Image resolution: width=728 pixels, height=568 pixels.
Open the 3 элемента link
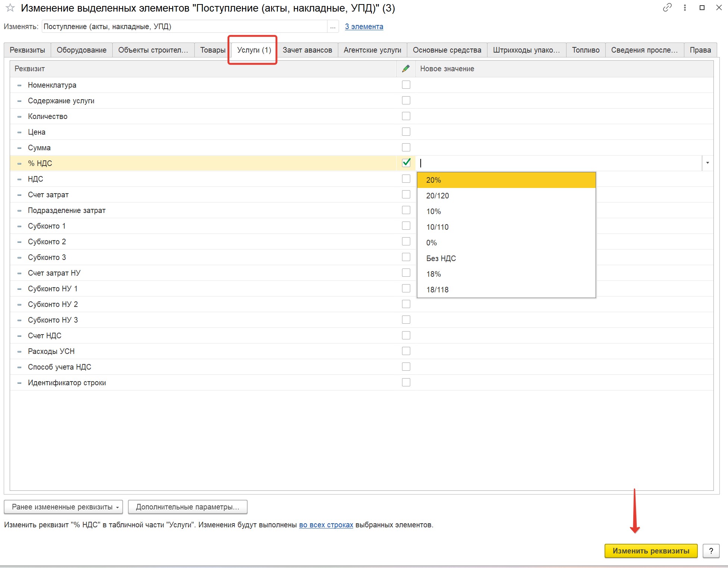coord(364,26)
